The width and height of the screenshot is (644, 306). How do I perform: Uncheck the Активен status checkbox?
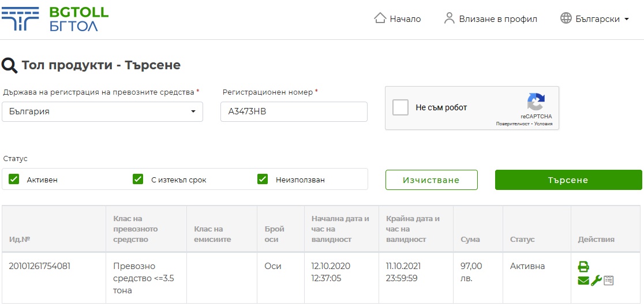[14, 180]
